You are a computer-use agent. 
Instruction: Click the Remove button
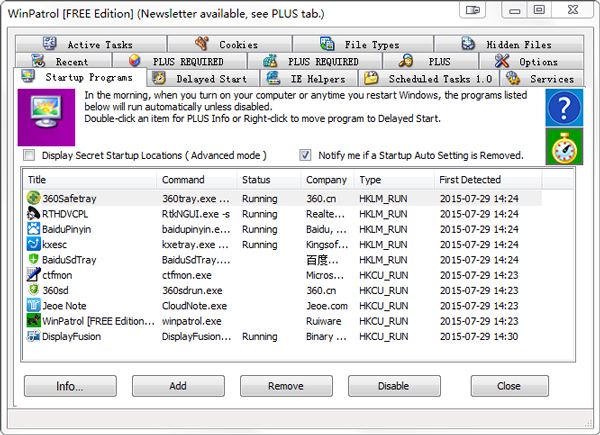[286, 386]
